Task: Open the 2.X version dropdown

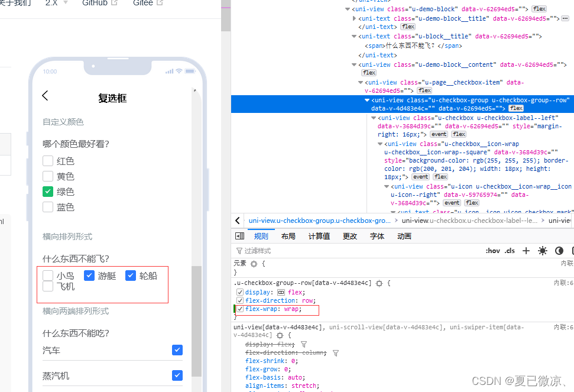Action: [x=56, y=3]
